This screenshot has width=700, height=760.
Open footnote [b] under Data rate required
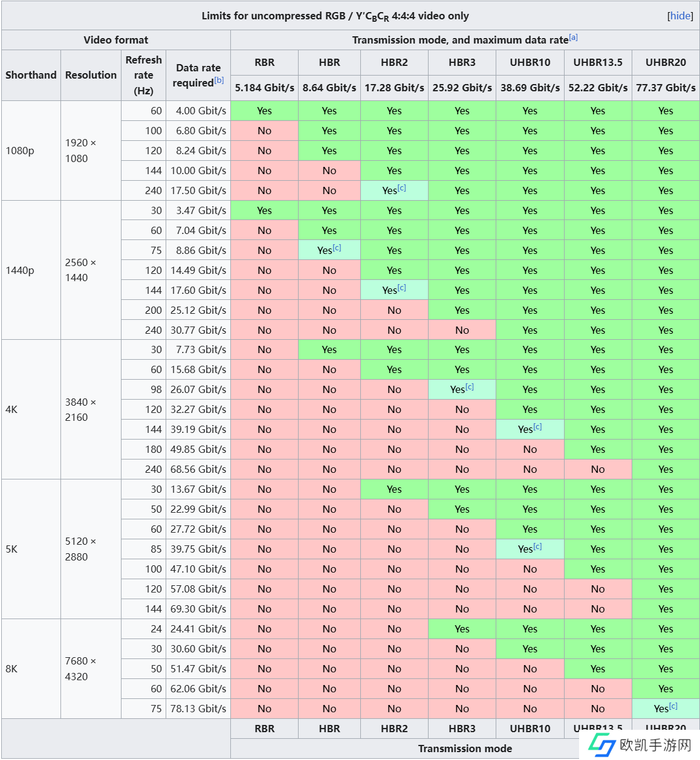(x=219, y=80)
